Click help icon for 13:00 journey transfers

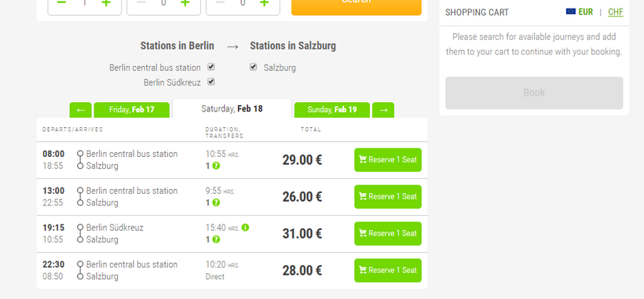coord(216,202)
